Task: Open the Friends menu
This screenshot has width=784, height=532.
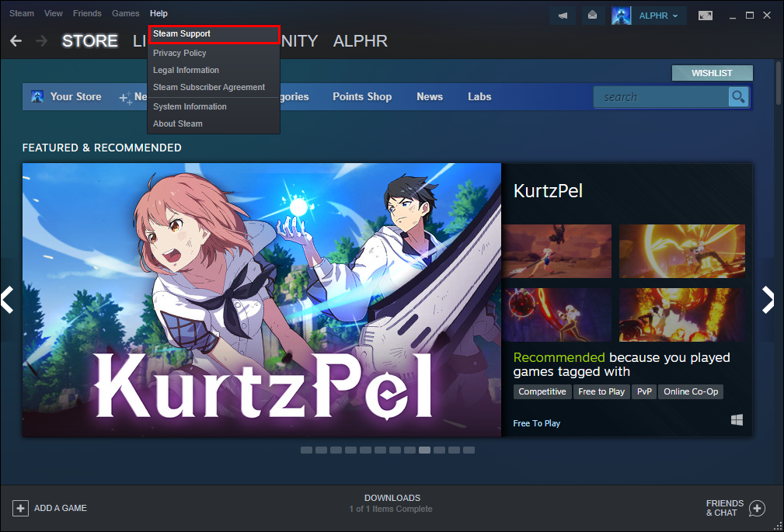Action: [87, 13]
